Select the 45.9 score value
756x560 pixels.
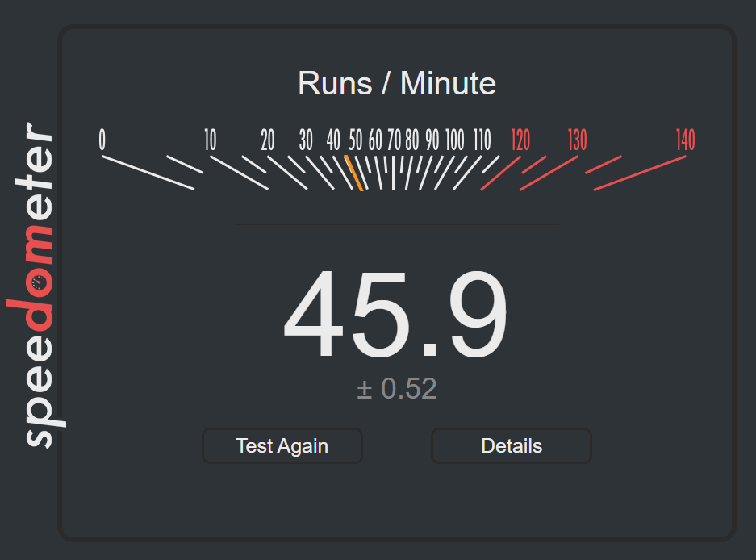click(x=396, y=314)
